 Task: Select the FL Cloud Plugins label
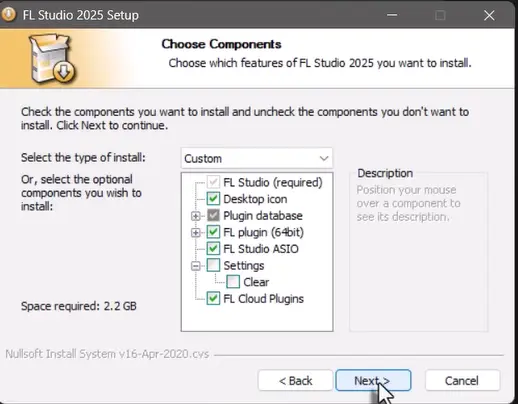[263, 299]
